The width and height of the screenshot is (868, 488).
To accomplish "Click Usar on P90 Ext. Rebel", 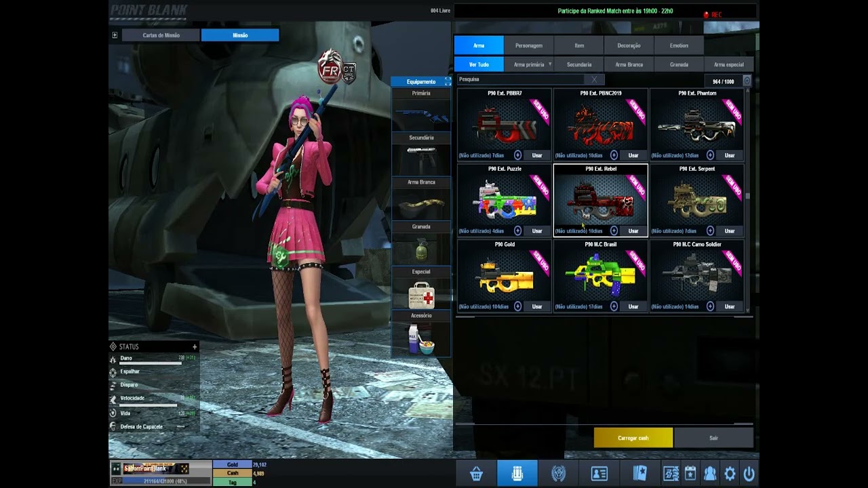I will click(633, 231).
